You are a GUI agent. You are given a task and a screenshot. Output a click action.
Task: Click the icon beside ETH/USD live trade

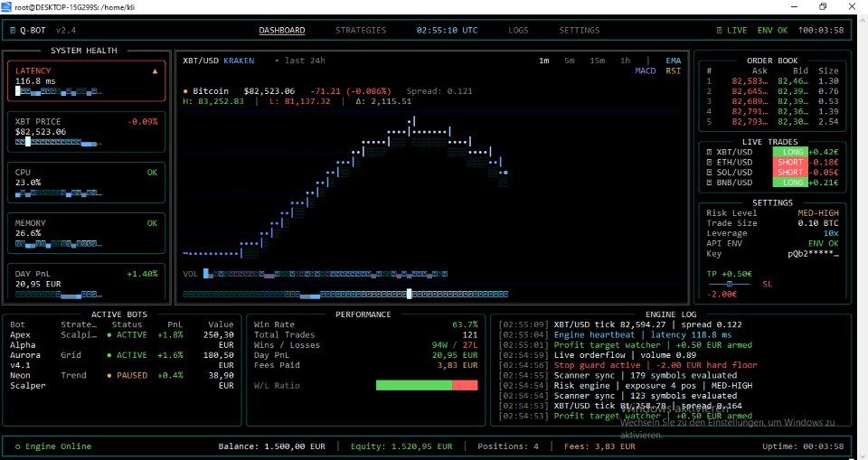(x=709, y=162)
